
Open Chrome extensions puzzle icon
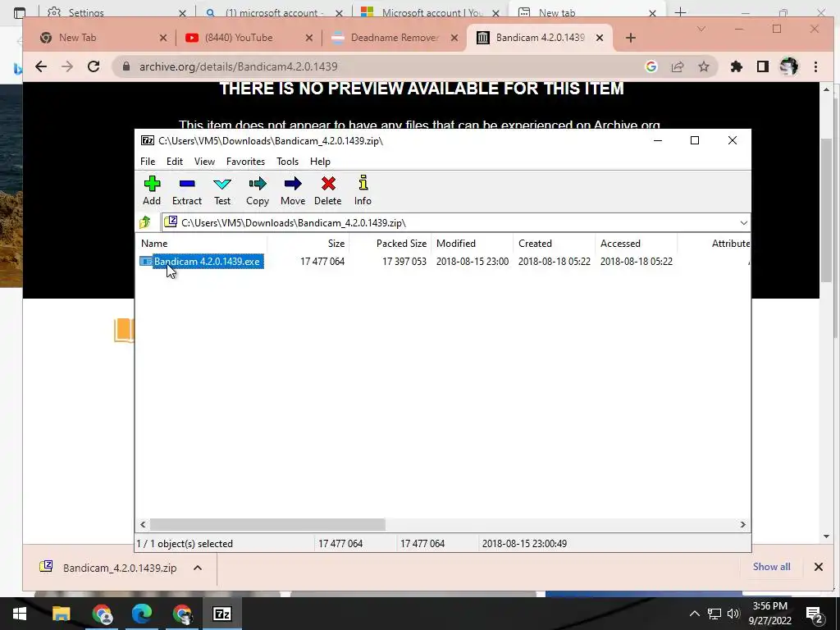737,66
